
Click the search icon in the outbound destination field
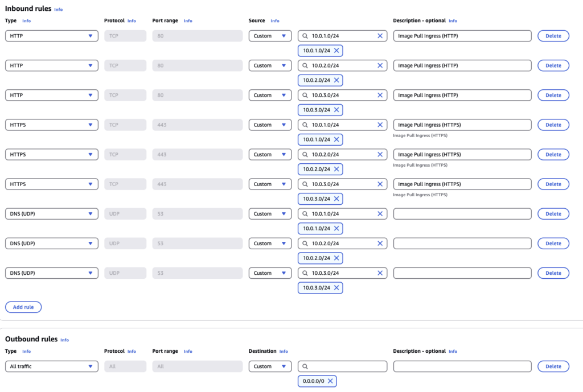pyautogui.click(x=305, y=366)
